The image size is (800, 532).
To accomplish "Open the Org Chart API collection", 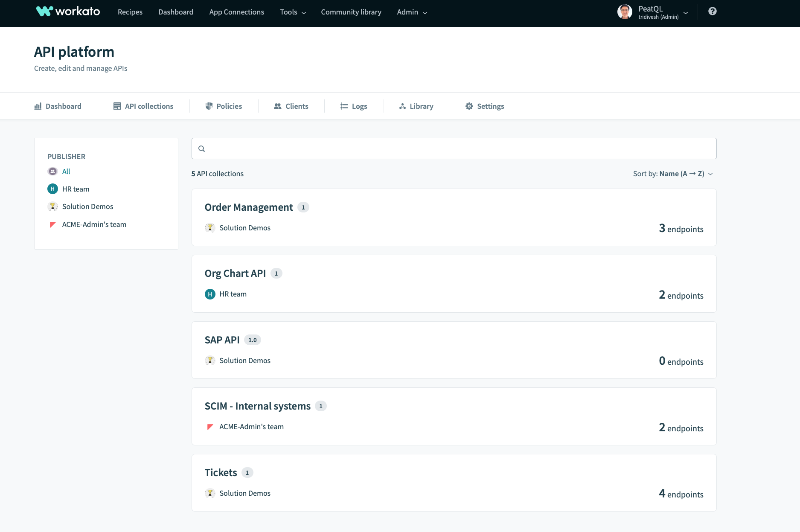I will coord(235,273).
